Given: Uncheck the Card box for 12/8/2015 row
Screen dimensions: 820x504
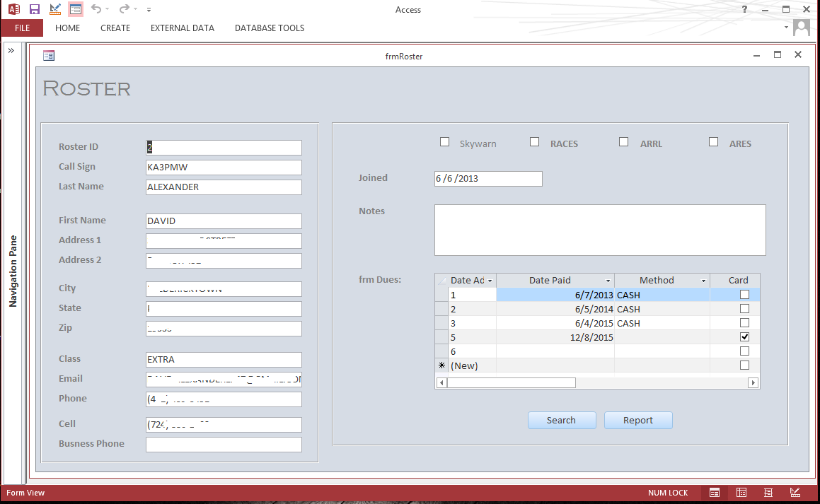Looking at the screenshot, I should (x=744, y=337).
